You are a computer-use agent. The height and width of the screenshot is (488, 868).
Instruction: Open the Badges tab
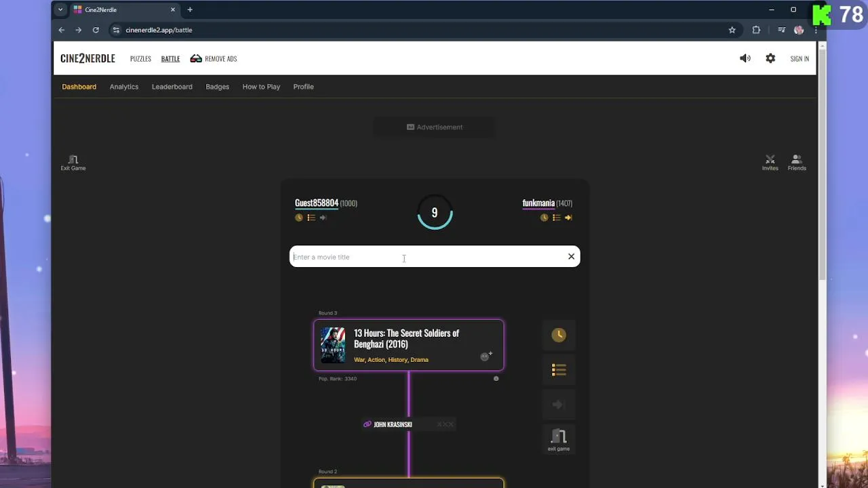pyautogui.click(x=218, y=87)
